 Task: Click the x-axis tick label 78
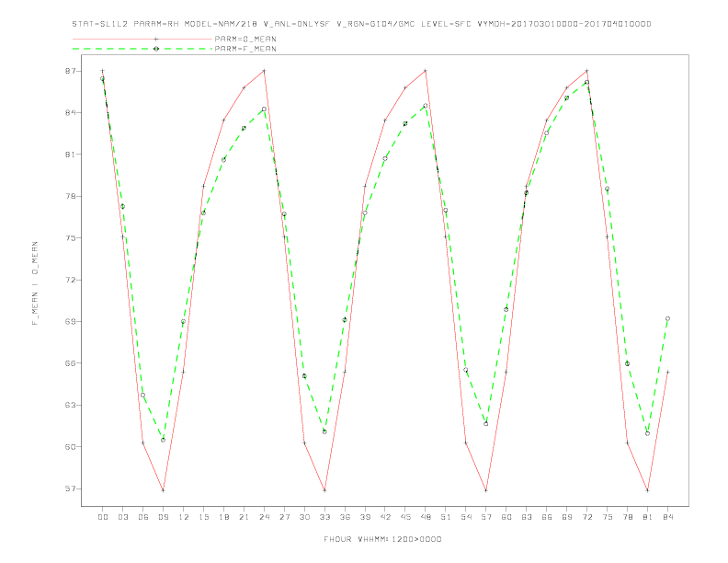(x=627, y=517)
